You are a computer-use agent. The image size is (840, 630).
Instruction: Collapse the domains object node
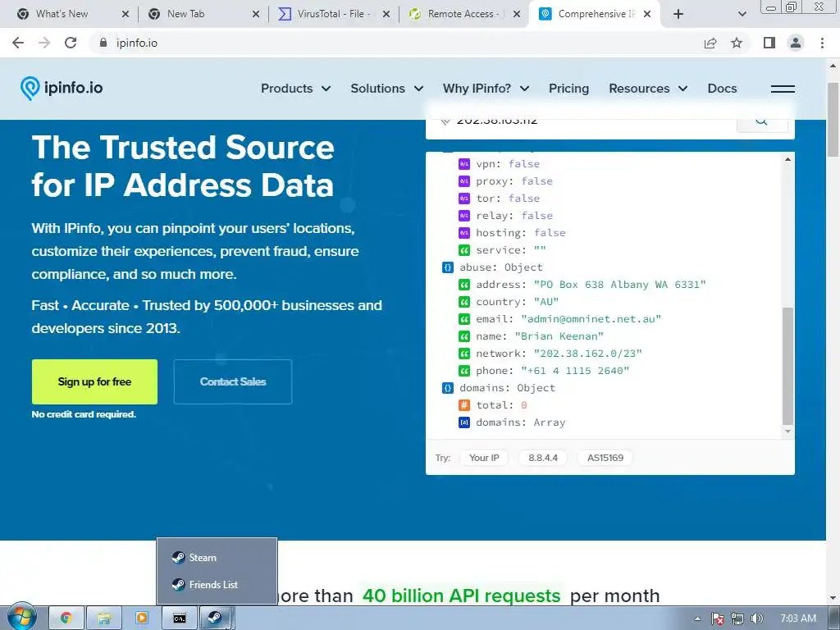pos(448,388)
